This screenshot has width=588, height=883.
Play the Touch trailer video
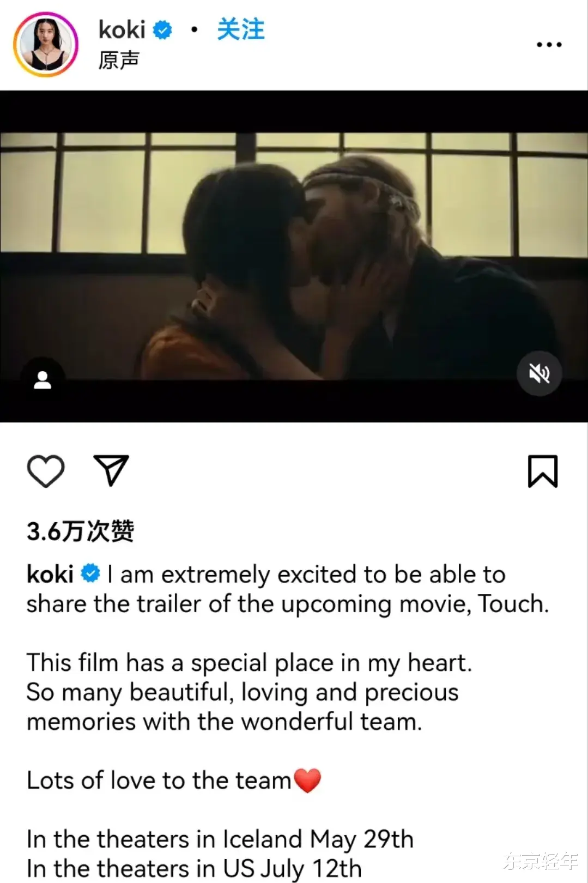pyautogui.click(x=294, y=256)
